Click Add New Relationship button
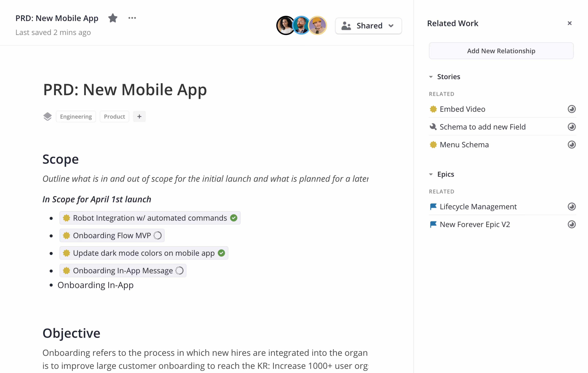Screen dimensions: 588x373 [501, 51]
